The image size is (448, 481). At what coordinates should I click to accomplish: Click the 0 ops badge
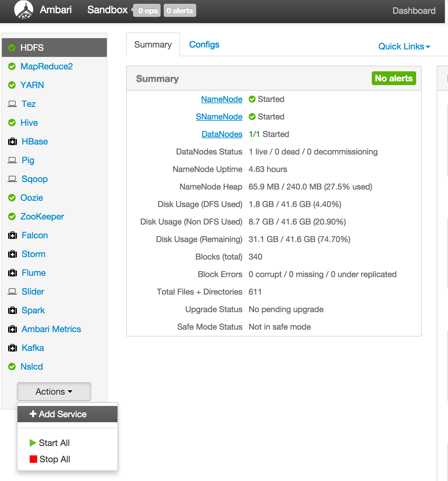[x=147, y=10]
